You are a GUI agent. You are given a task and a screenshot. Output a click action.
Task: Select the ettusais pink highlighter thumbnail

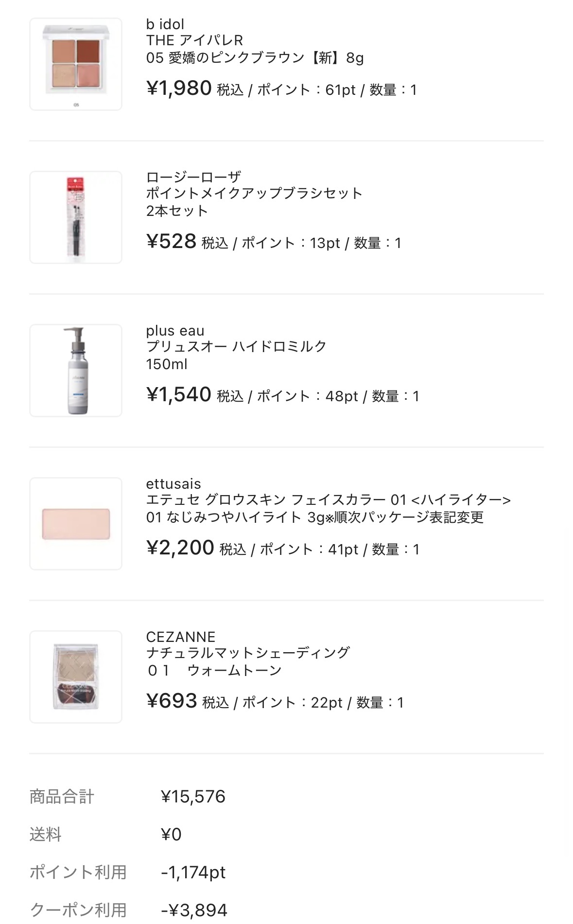76,524
